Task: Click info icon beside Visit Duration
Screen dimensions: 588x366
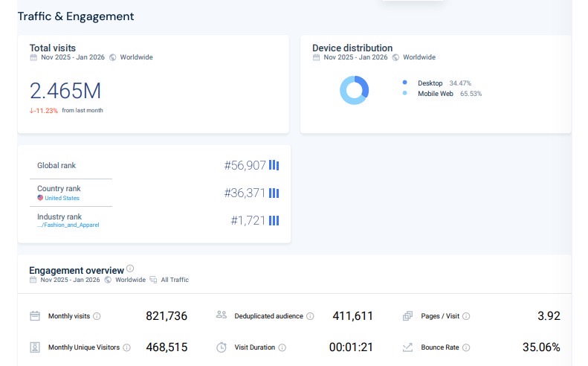Action: point(282,347)
